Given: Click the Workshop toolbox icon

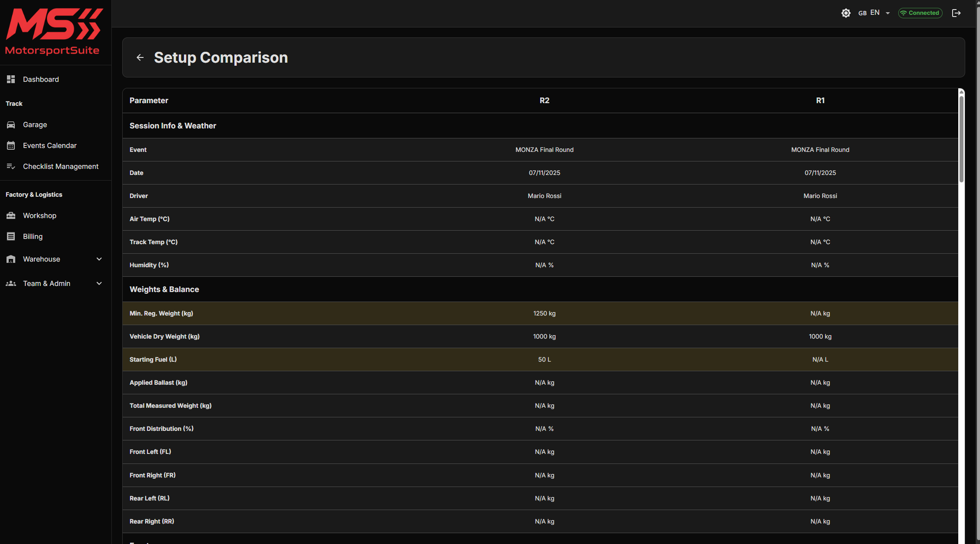Looking at the screenshot, I should 11,216.
